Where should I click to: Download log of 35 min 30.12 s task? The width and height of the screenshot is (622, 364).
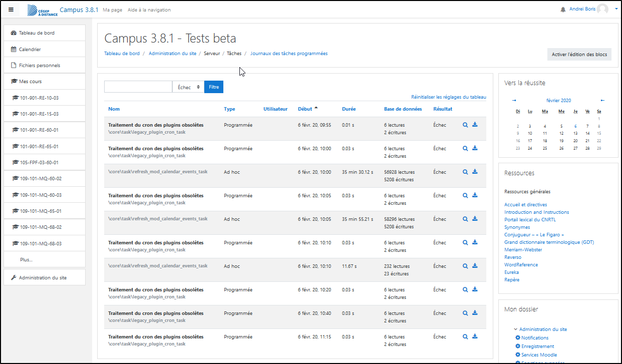tap(475, 172)
